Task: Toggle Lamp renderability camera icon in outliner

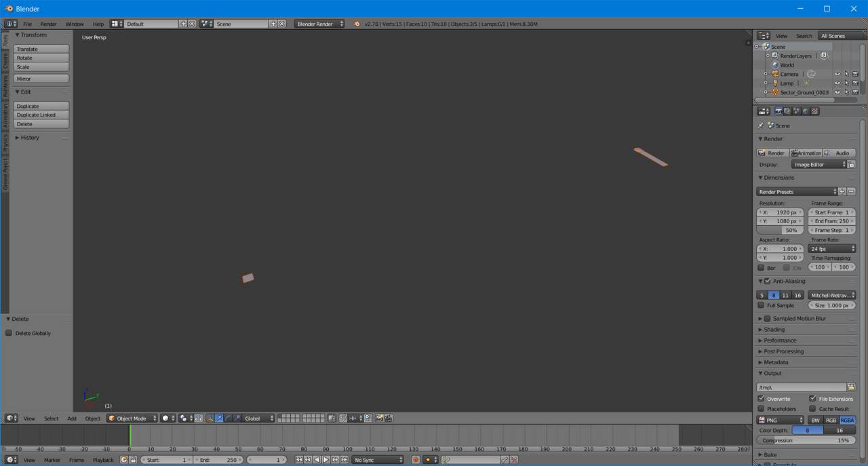Action: (855, 83)
